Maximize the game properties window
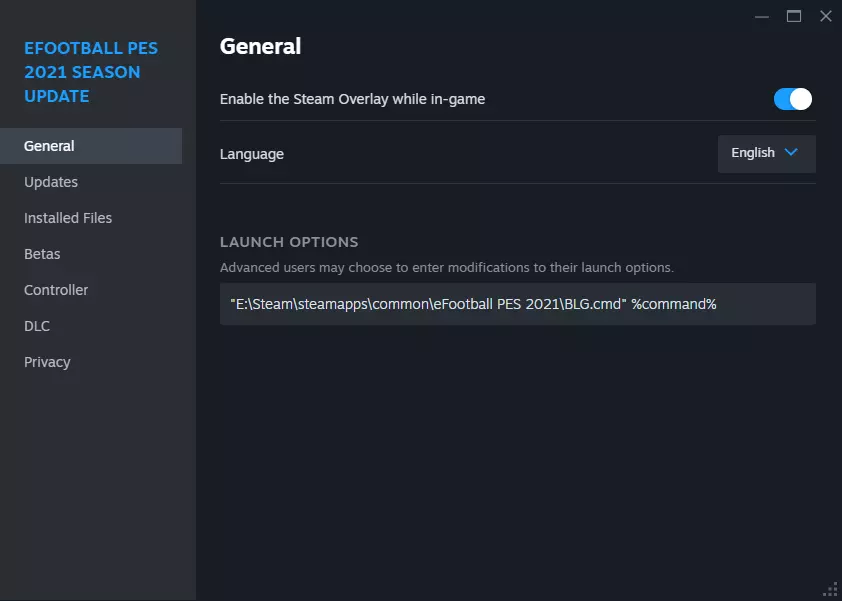Screen dimensions: 842x601 [794, 16]
